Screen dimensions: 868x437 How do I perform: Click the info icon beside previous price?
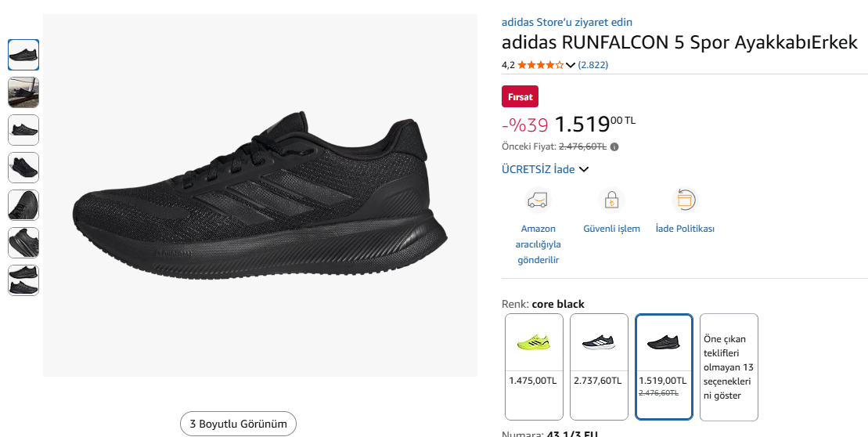(x=614, y=146)
